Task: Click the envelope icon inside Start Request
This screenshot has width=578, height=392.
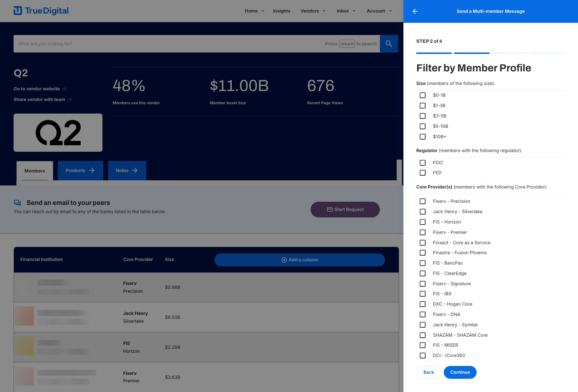Action: (330, 210)
